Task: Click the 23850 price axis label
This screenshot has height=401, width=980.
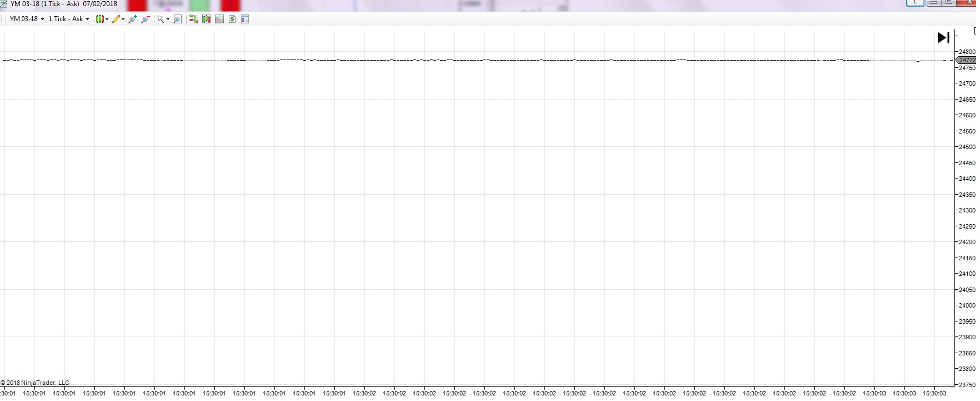Action: click(x=967, y=353)
